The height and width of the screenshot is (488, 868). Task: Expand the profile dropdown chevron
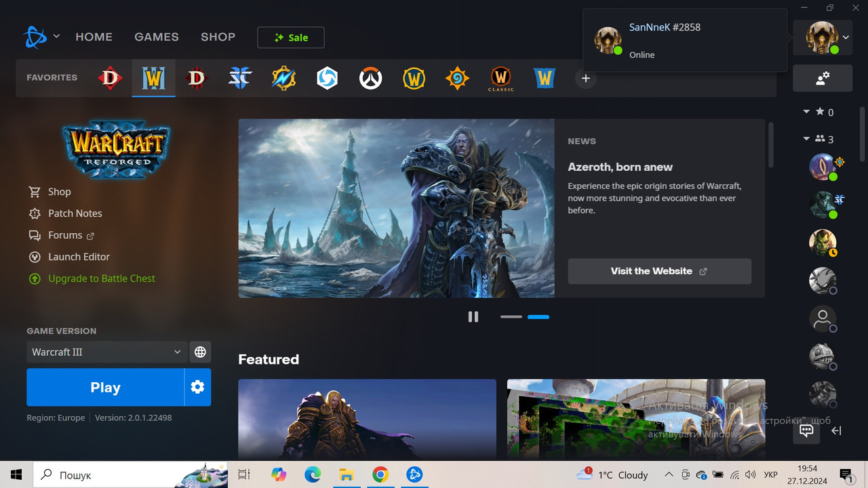[x=846, y=37]
